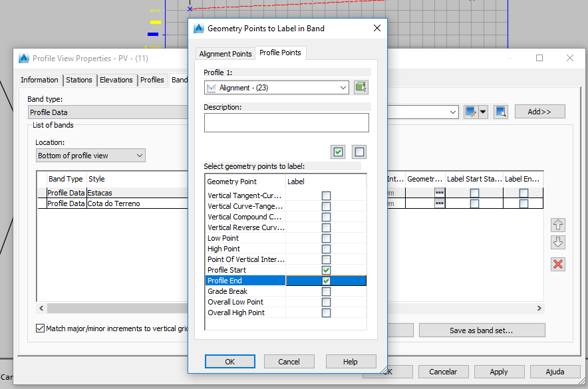
Task: Click the Save as band set button
Action: pos(482,330)
